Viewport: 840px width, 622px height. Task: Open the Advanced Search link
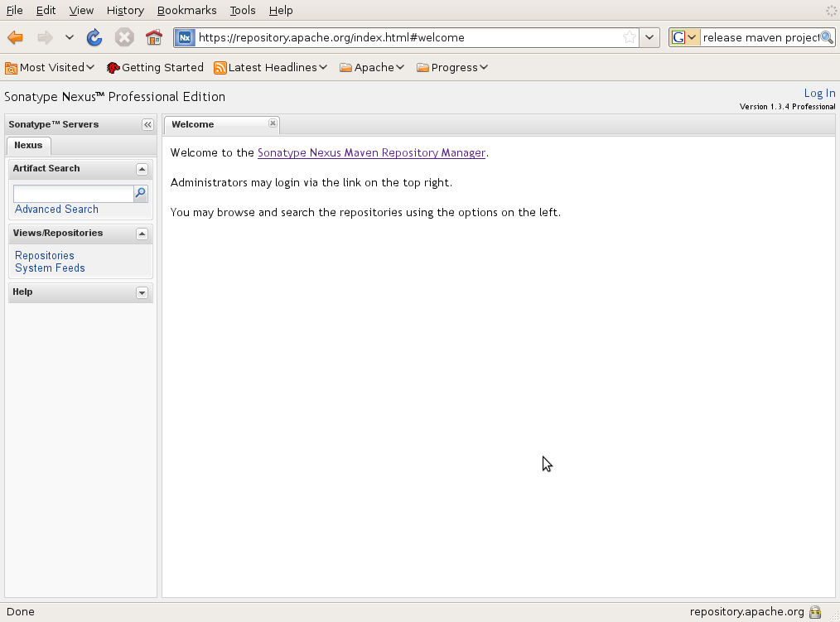56,209
